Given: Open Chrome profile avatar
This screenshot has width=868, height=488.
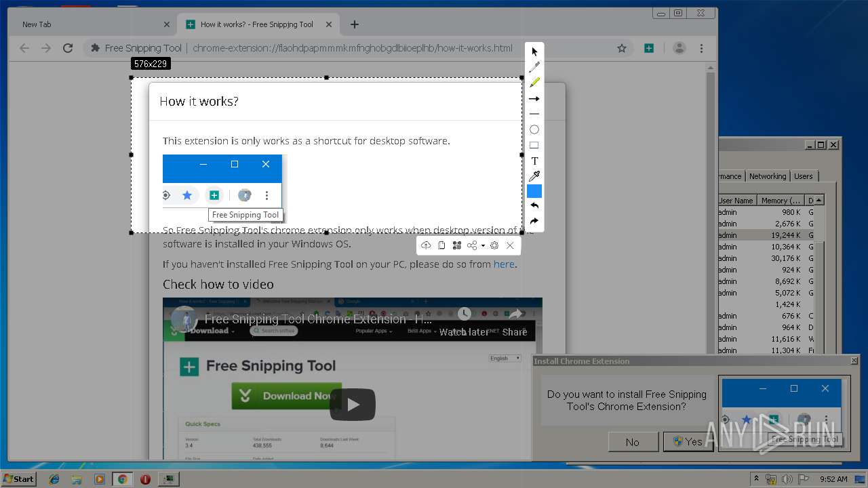Looking at the screenshot, I should tap(679, 48).
